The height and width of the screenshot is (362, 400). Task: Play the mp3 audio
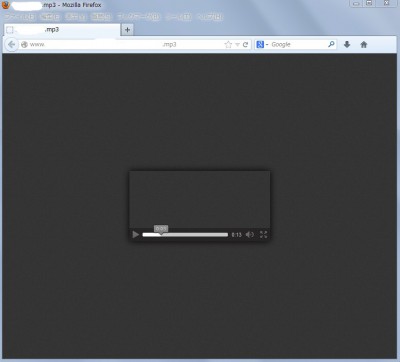135,235
